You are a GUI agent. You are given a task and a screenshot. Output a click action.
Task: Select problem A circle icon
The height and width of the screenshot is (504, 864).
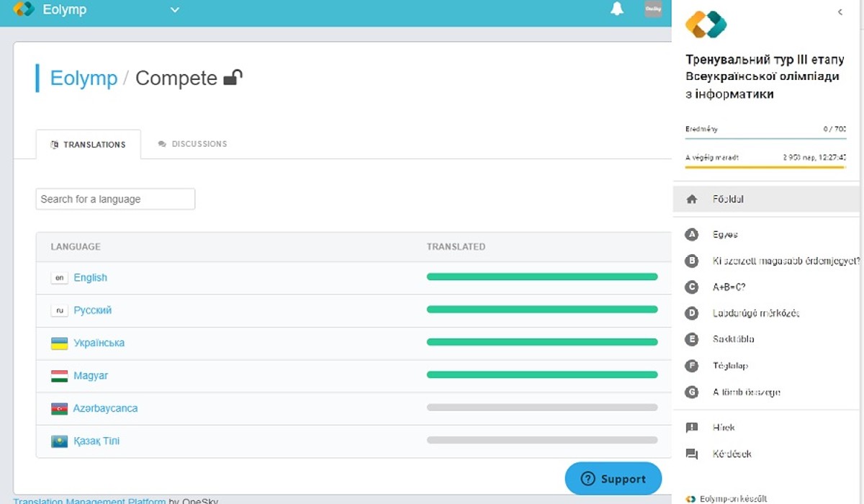click(x=692, y=235)
